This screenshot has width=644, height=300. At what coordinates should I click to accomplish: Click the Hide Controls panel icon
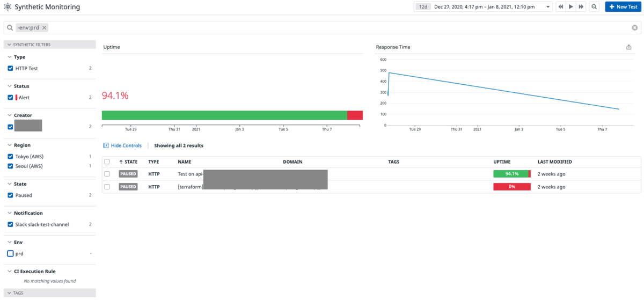(105, 145)
